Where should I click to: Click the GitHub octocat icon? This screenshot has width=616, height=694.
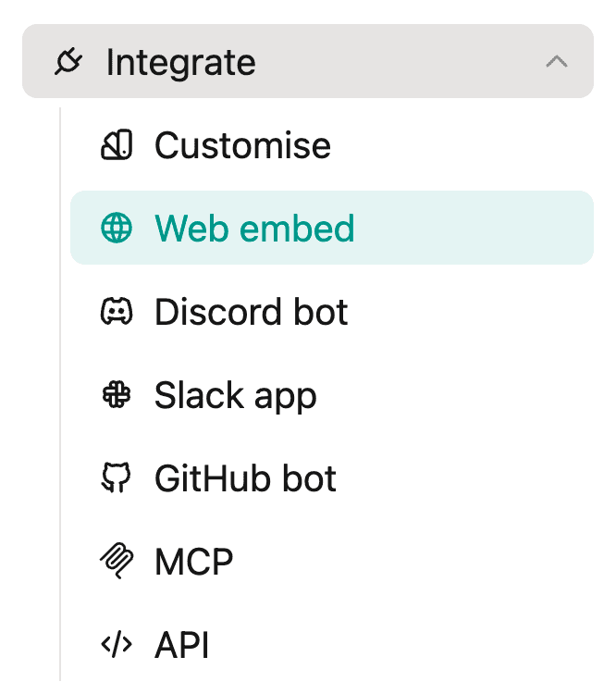[117, 477]
